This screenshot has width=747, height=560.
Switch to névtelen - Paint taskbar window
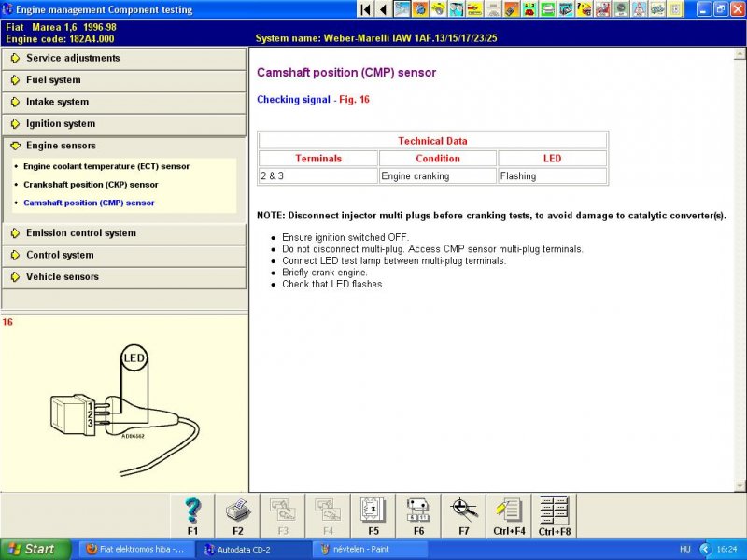click(x=370, y=550)
